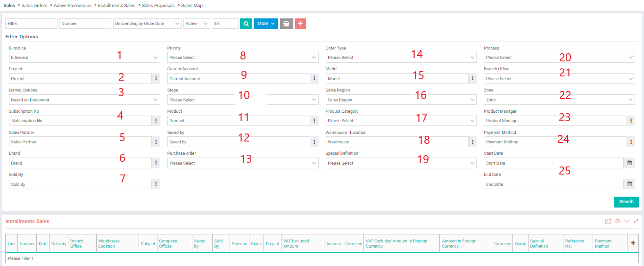Open the Current Account three-dot selector
Screen dimensions: 644x266
pos(314,79)
